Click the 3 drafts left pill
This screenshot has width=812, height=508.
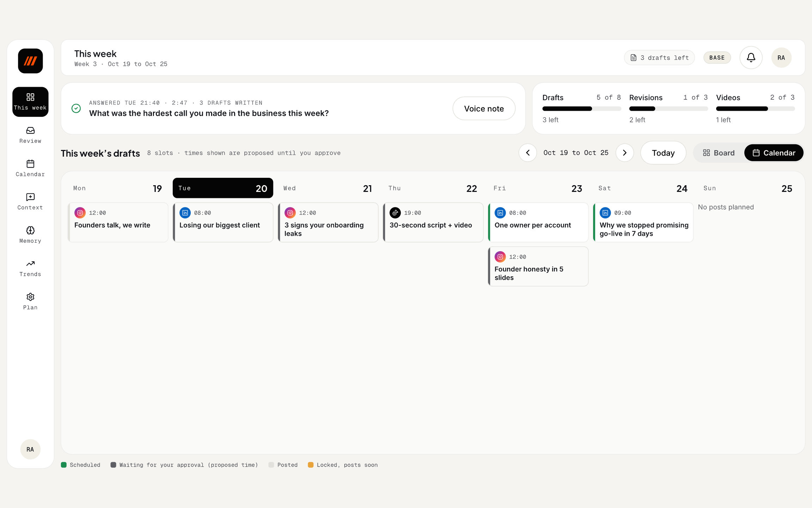659,58
